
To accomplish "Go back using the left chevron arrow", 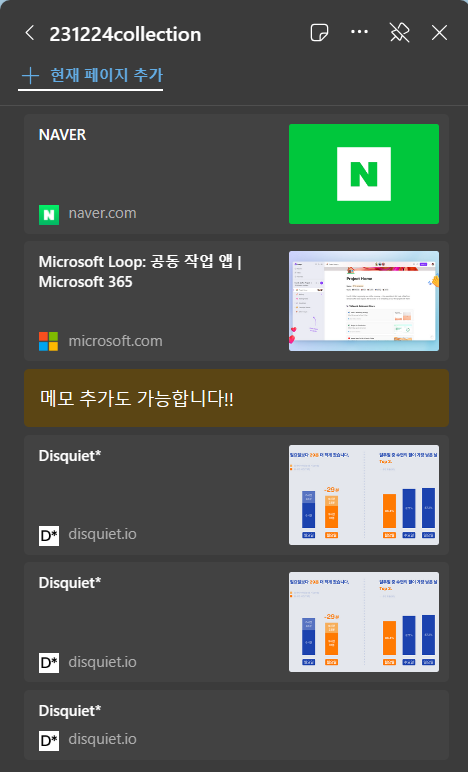I will click(x=30, y=33).
